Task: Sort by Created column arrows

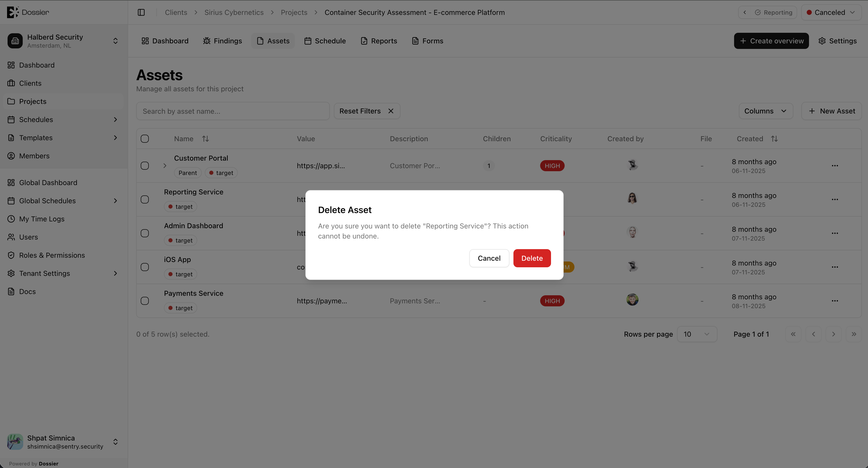Action: tap(774, 138)
